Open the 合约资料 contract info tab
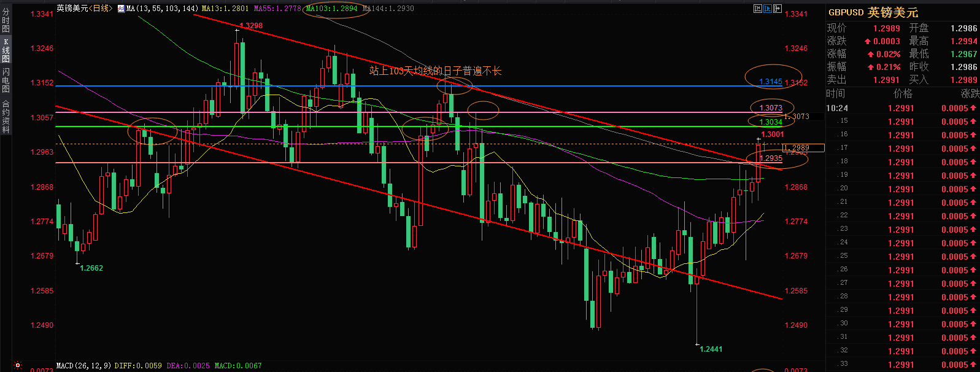Viewport: 980px width, 372px height. [6, 117]
